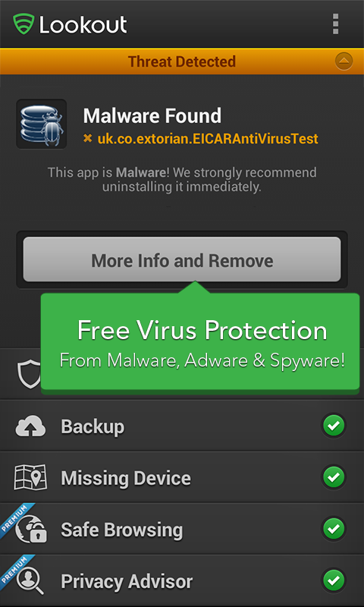Tap the Privacy Advisor magnifier icon
Screen dimensions: 364x607
tap(30, 580)
